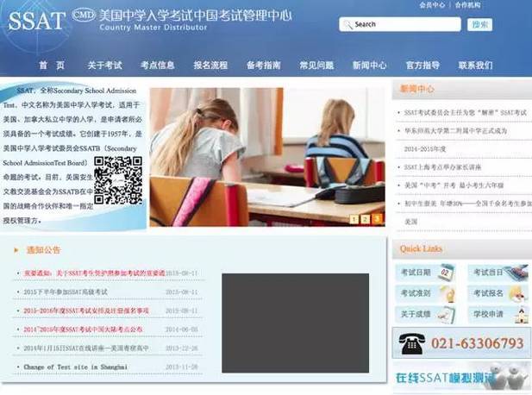Open the 考点信息 menu item
The width and height of the screenshot is (532, 395).
(158, 65)
